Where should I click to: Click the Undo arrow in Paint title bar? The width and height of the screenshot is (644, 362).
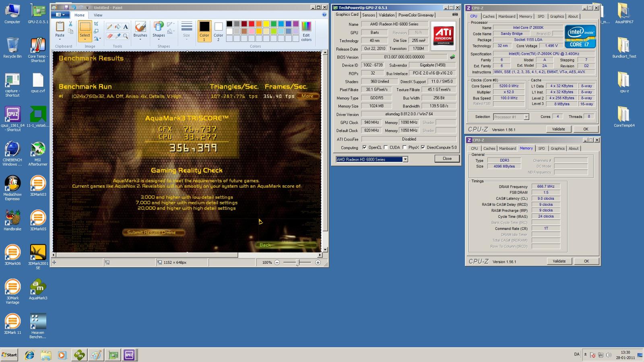[x=73, y=8]
